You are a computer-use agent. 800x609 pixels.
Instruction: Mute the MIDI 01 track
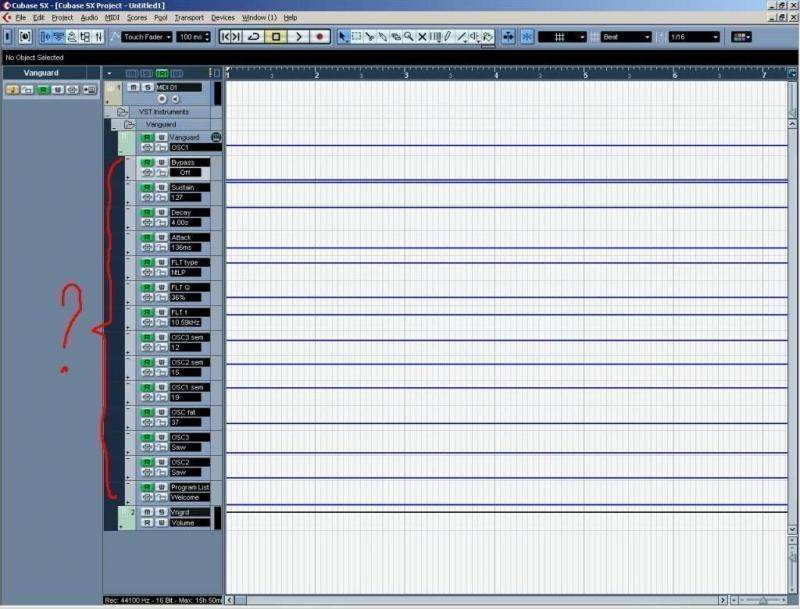(x=133, y=88)
